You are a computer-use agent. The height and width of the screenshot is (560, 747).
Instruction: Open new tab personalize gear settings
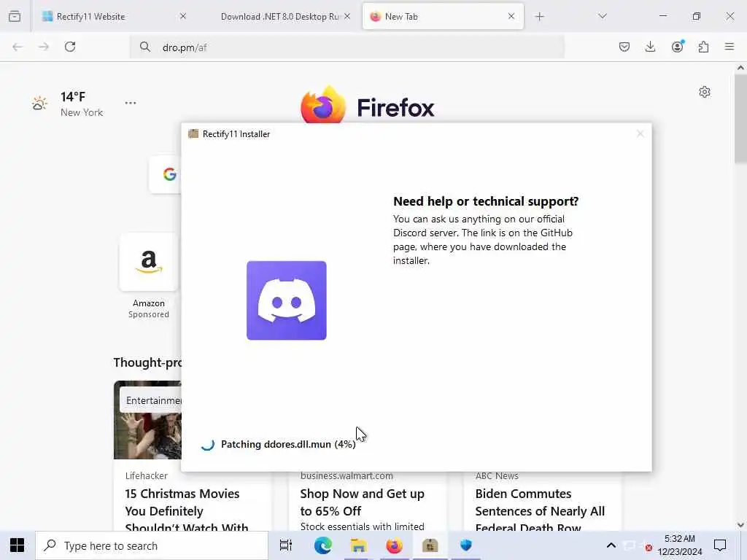point(705,92)
